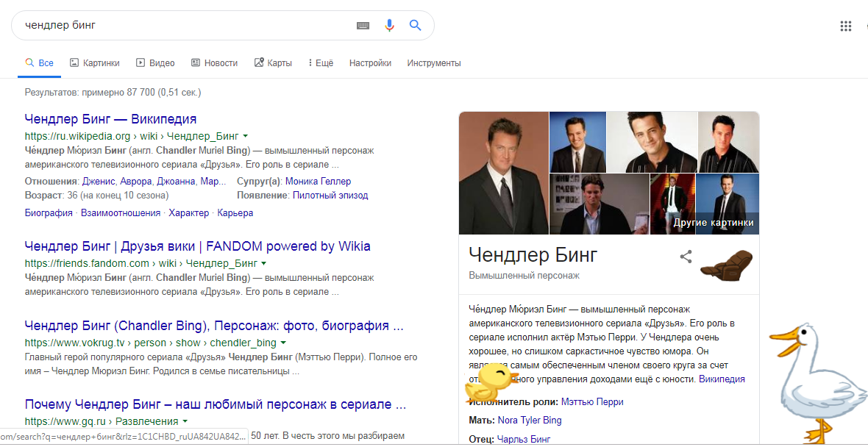868x447 pixels.
Task: Click the virtual keyboard icon in search bar
Action: [363, 26]
